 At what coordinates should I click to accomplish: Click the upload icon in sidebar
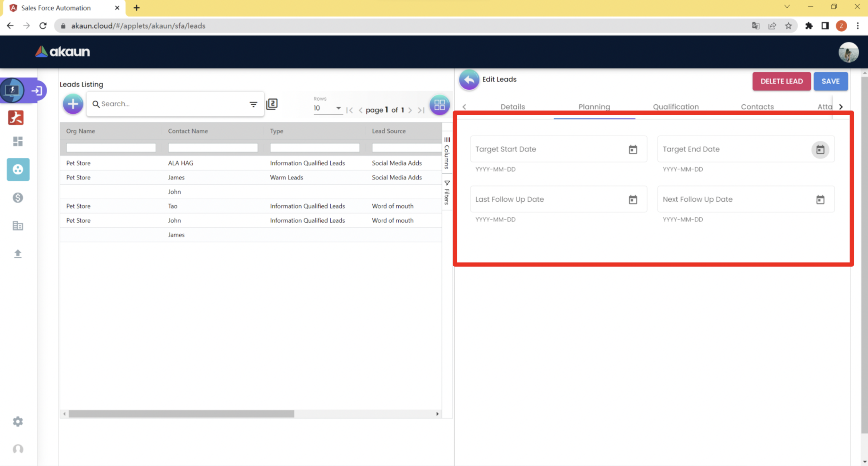(x=18, y=253)
